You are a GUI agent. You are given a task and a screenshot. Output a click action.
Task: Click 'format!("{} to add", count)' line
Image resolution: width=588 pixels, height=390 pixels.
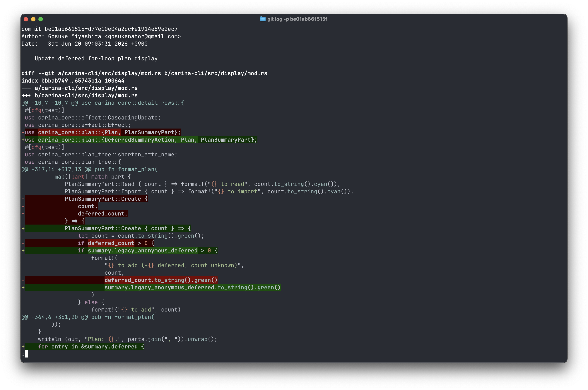(136, 310)
